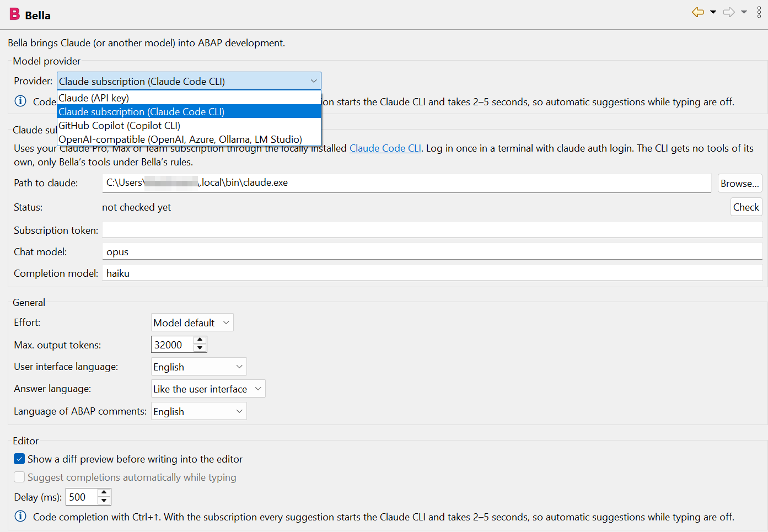Open the three-dot view menu
Viewport: 768px width, 532px height.
[759, 12]
